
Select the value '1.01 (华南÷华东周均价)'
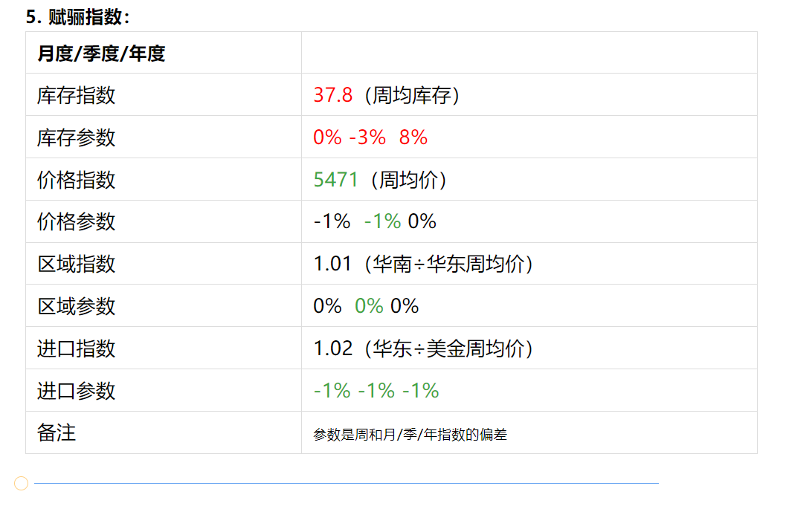point(423,264)
